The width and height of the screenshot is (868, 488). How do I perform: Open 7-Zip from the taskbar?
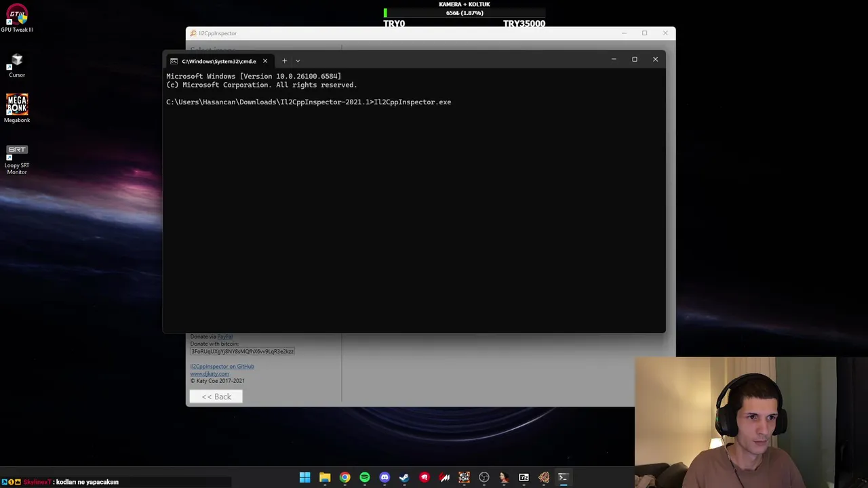tap(524, 477)
